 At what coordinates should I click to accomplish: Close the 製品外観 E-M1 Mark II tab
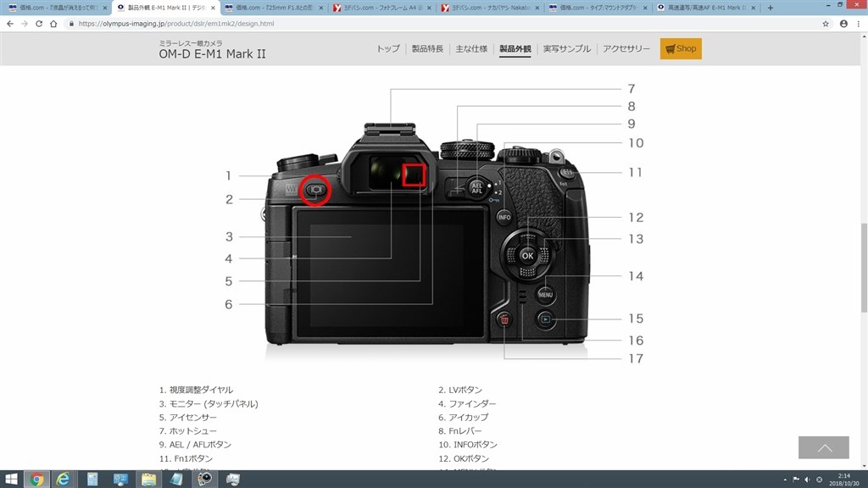click(x=213, y=8)
